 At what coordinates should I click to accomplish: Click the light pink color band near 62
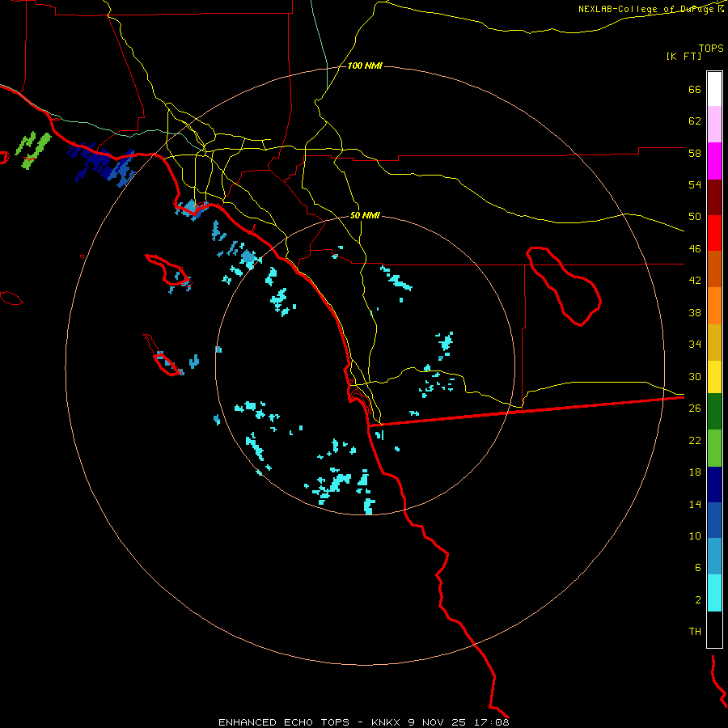(714, 124)
